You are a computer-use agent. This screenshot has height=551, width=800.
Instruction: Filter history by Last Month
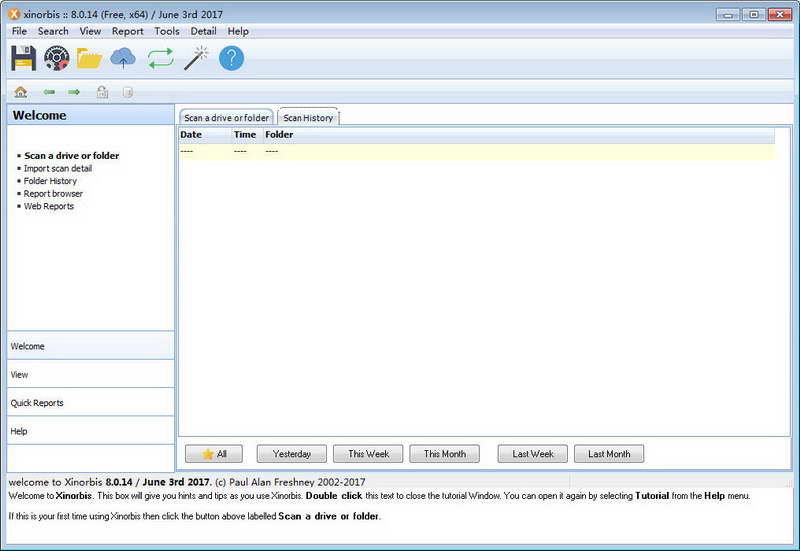pyautogui.click(x=609, y=454)
